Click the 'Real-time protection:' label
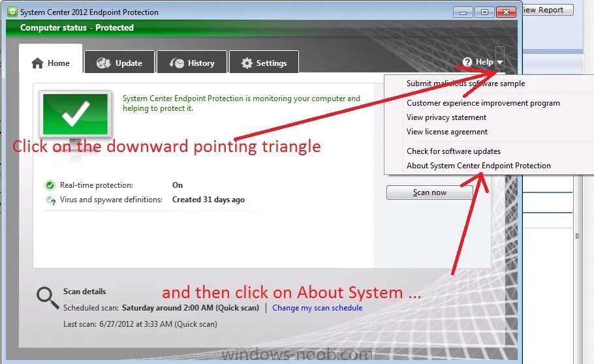The width and height of the screenshot is (594, 364). (x=97, y=185)
